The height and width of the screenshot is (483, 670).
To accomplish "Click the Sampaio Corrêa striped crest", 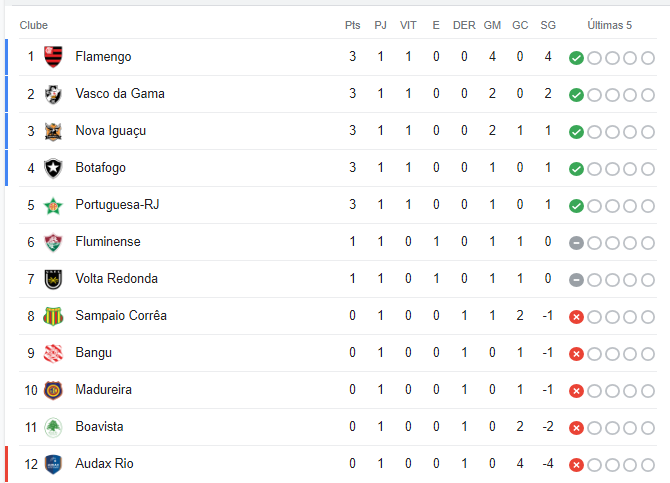I will pos(53,316).
